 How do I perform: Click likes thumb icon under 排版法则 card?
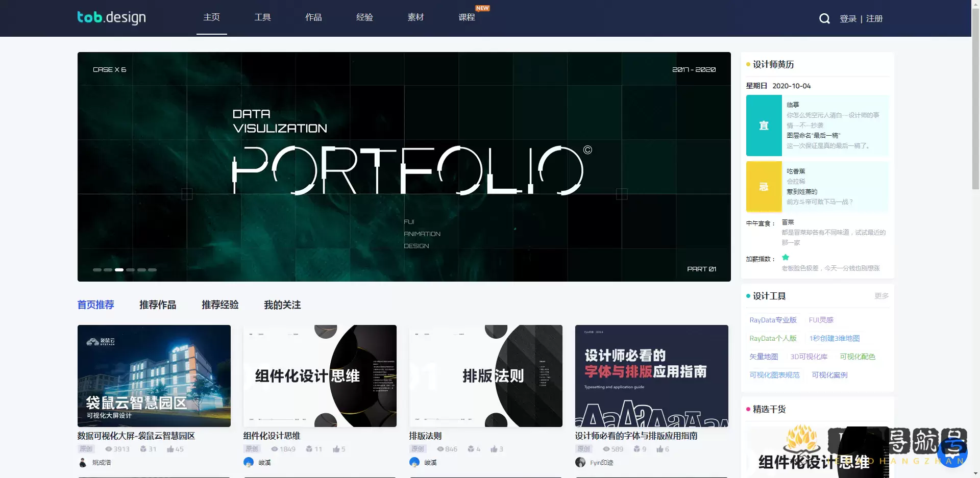[494, 449]
